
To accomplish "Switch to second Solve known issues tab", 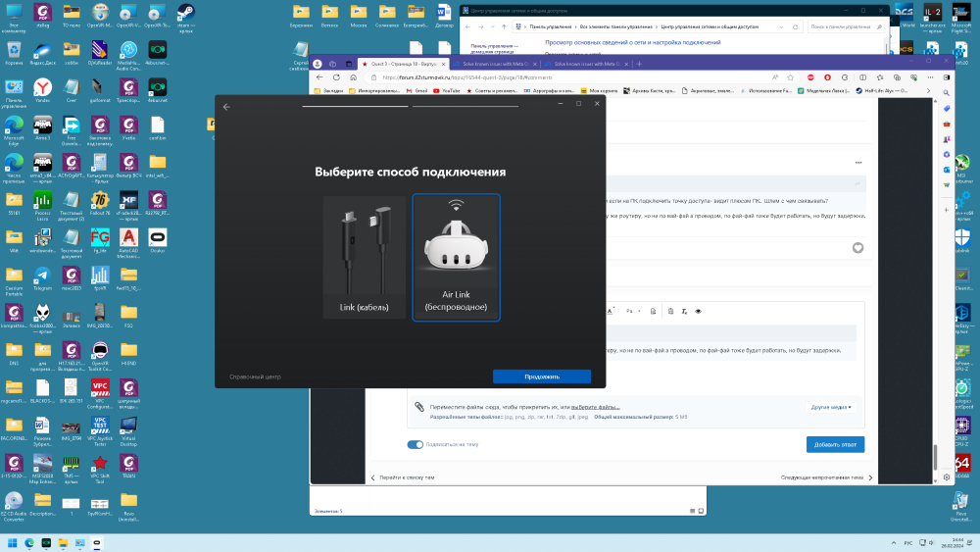I will click(x=586, y=64).
